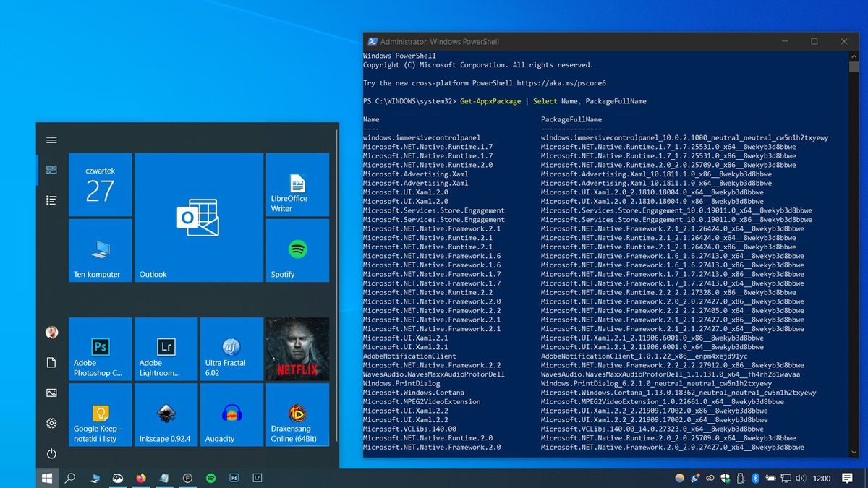Click the Name column header in PowerShell

[x=371, y=119]
